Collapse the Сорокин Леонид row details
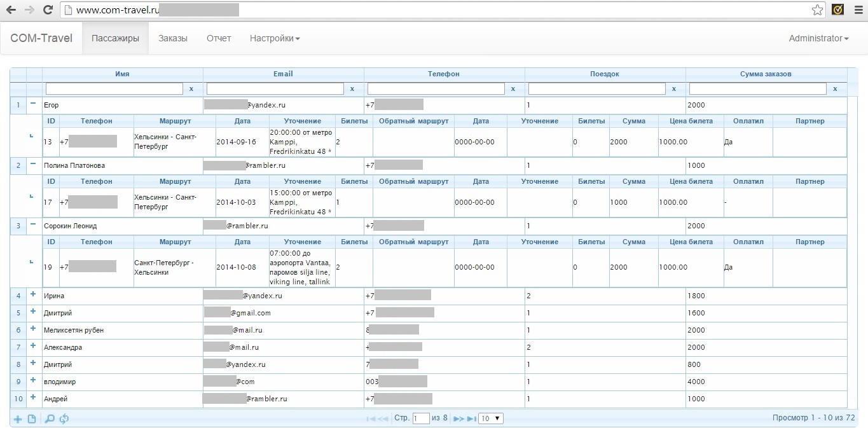 pyautogui.click(x=34, y=225)
